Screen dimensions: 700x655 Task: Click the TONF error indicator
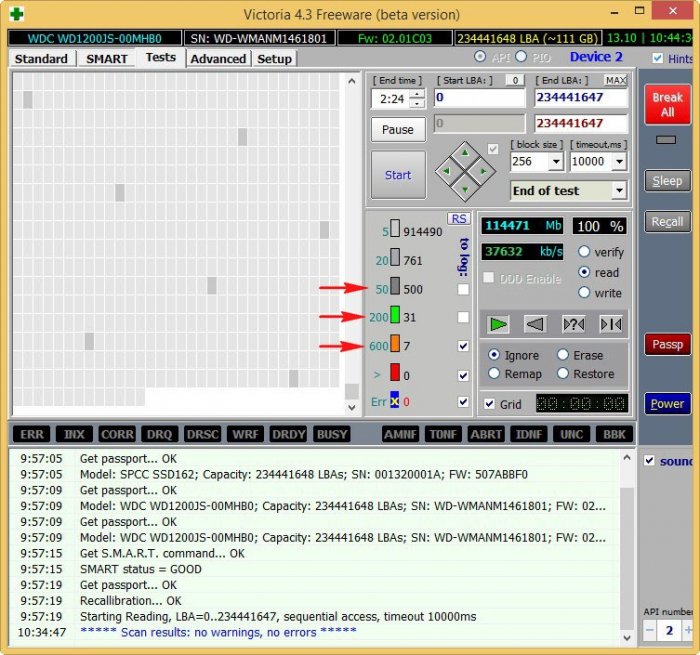point(443,434)
